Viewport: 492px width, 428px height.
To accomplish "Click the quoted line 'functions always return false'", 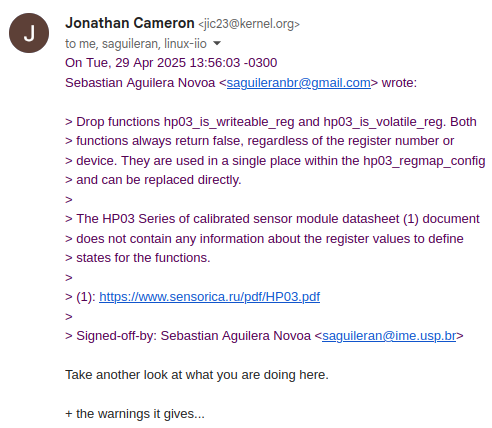I will [x=260, y=141].
